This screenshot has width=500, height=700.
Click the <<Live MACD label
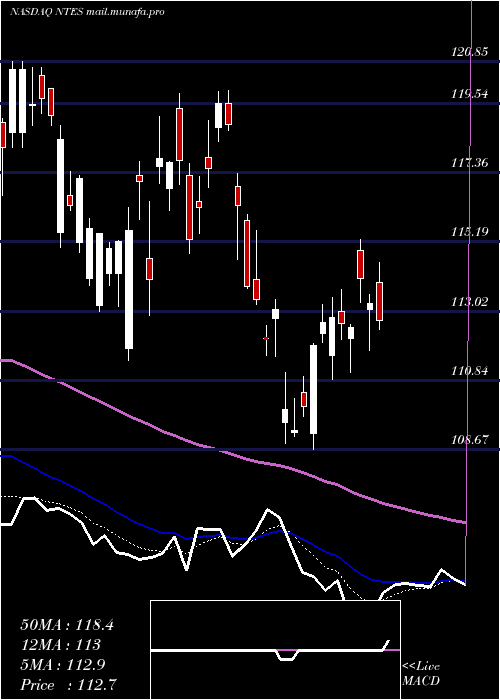point(421,674)
